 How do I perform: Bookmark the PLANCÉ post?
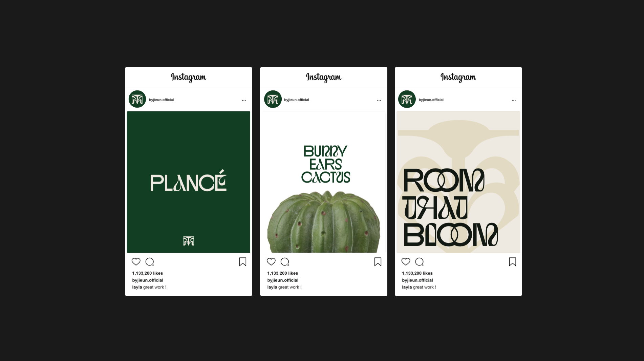(x=243, y=262)
